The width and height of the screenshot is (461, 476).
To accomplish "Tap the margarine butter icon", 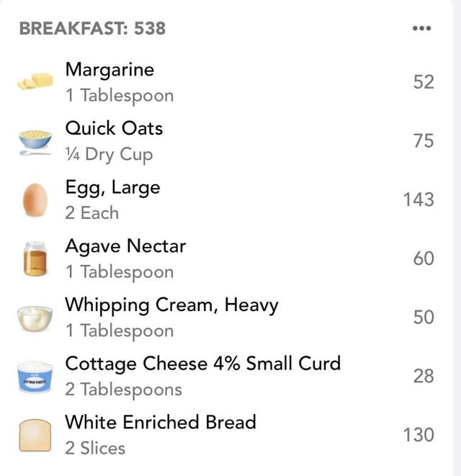I will pyautogui.click(x=35, y=81).
